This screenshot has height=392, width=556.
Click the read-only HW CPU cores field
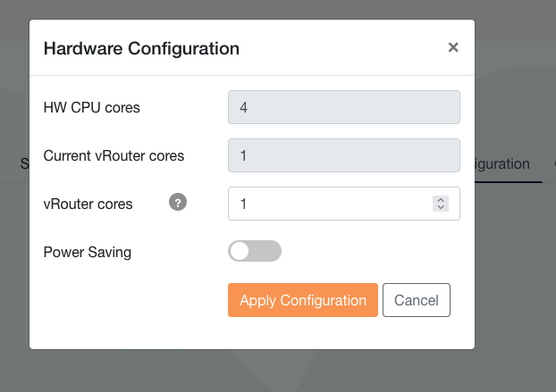click(x=344, y=107)
